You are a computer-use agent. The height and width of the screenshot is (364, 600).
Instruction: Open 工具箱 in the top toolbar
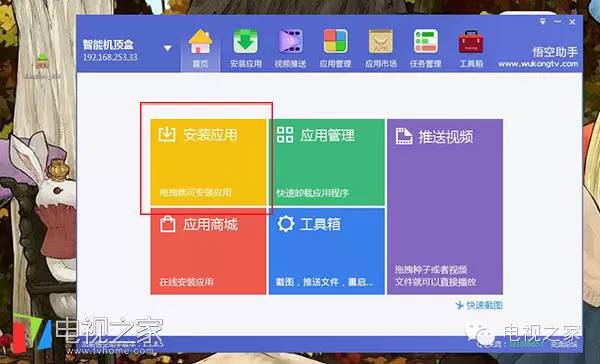pyautogui.click(x=471, y=49)
